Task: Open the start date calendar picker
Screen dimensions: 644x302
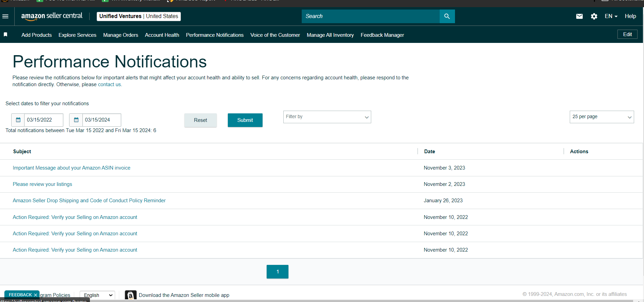Action: tap(18, 120)
